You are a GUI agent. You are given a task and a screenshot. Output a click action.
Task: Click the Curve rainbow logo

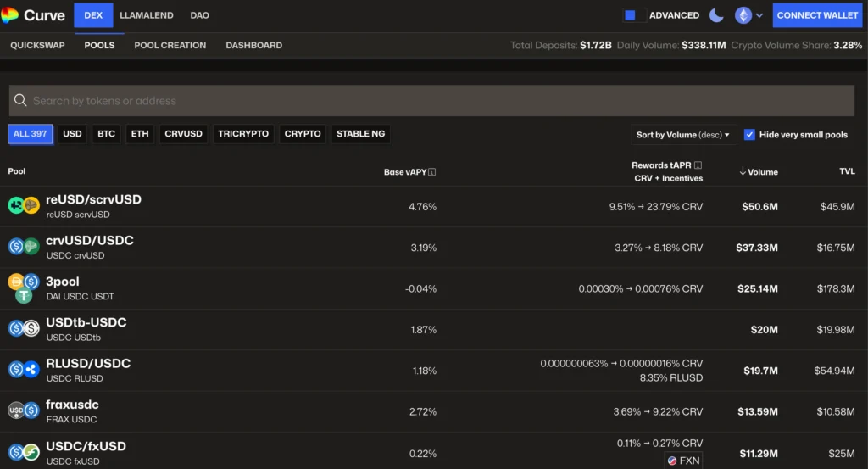pyautogui.click(x=9, y=15)
